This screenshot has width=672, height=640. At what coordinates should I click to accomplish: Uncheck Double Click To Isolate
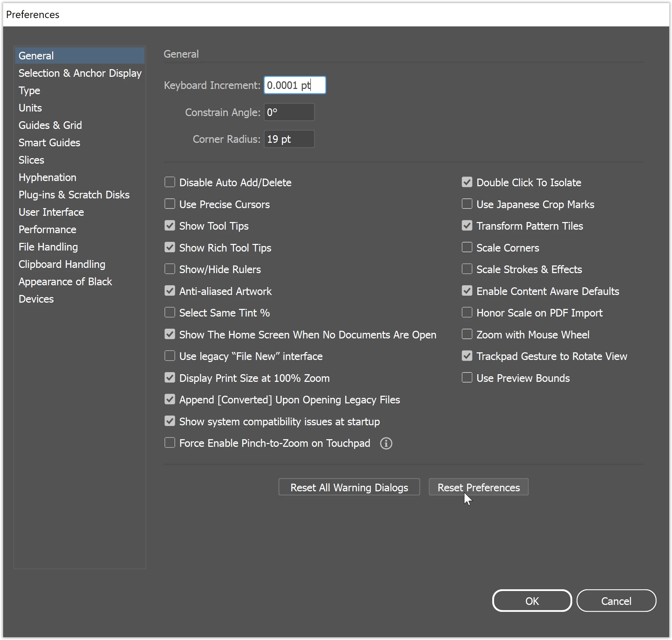tap(467, 182)
